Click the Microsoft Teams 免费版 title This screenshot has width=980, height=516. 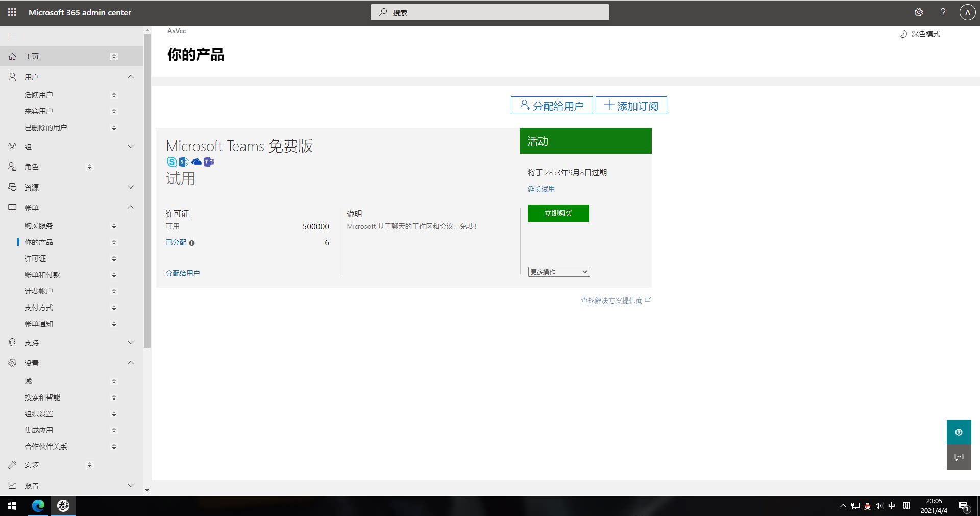pyautogui.click(x=239, y=146)
